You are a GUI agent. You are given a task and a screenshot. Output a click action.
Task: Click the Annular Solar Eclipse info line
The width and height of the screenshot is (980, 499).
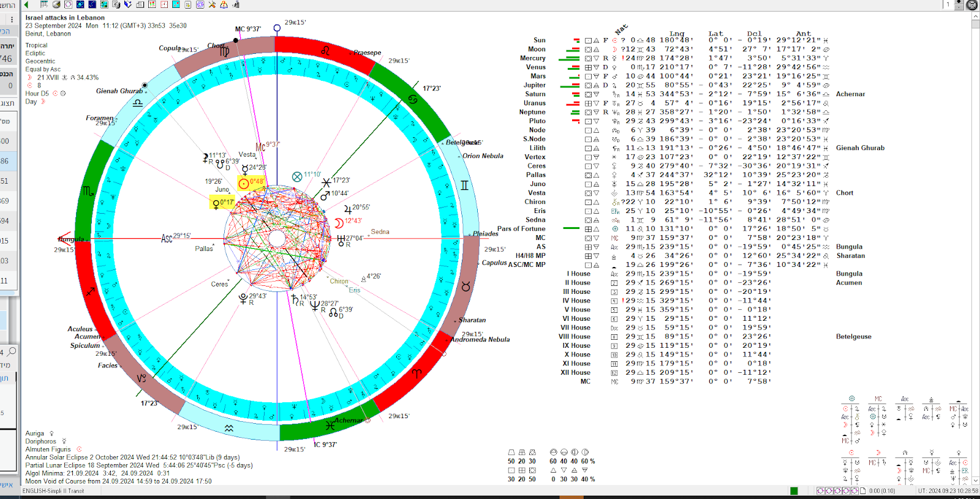[x=132, y=457]
